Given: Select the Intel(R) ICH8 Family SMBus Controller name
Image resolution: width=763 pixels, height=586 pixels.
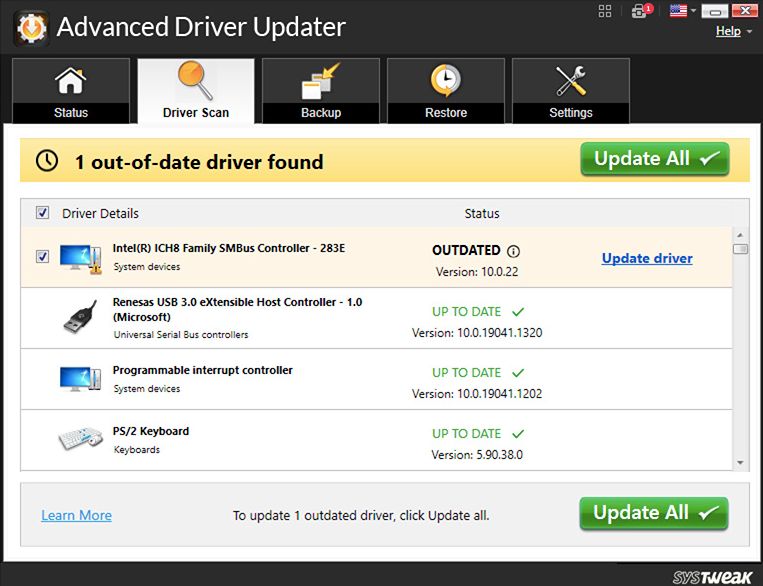Looking at the screenshot, I should coord(229,248).
